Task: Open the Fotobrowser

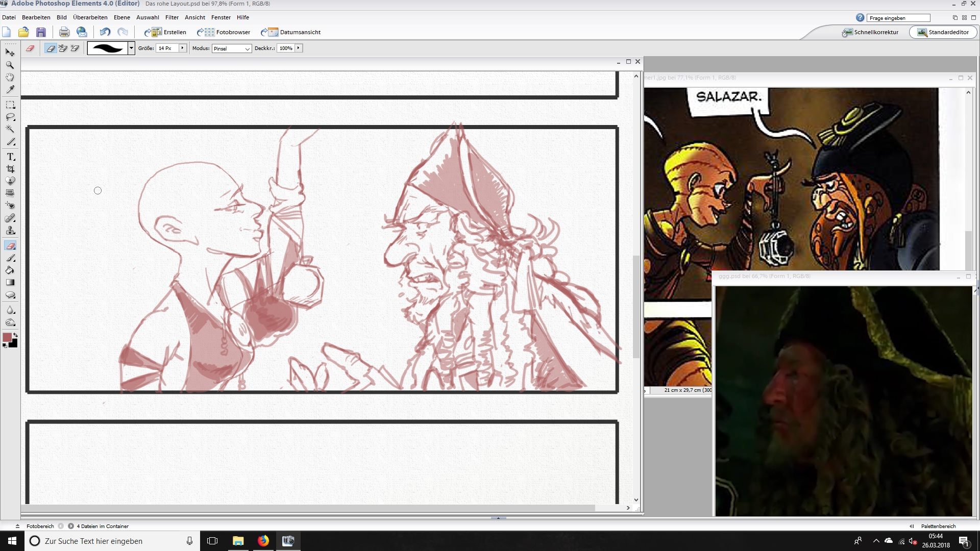Action: [224, 32]
